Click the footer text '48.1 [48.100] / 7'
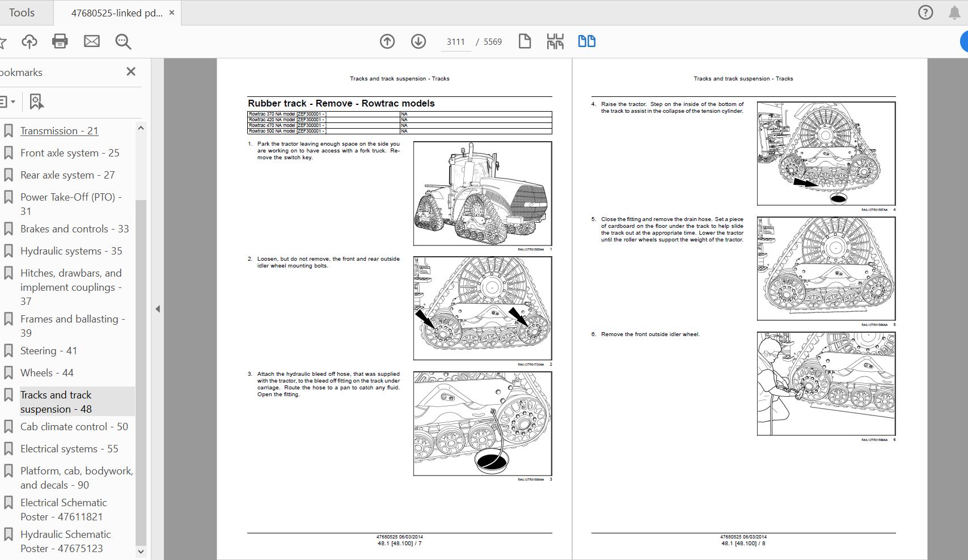Screen dimensions: 968x560 (x=400, y=544)
